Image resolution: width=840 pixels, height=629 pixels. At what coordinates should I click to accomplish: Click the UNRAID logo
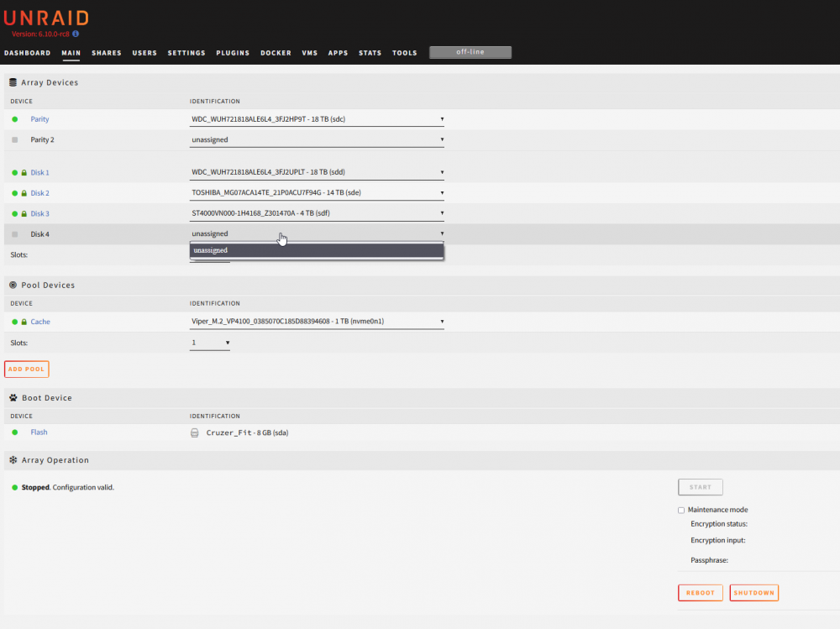tap(46, 18)
